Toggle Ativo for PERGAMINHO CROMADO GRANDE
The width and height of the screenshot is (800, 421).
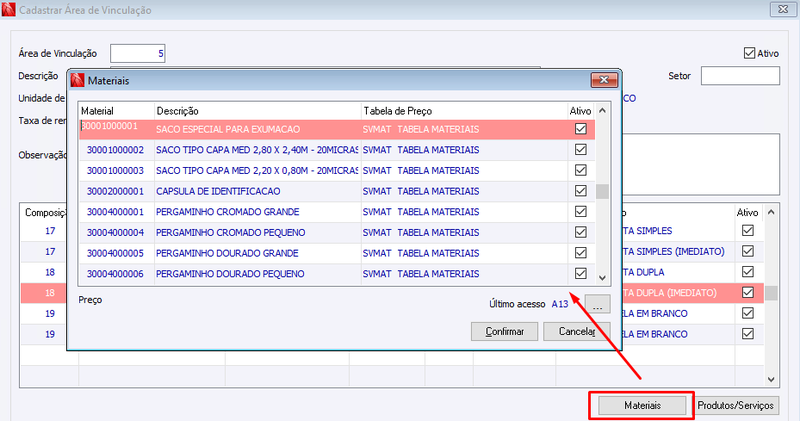(x=581, y=212)
